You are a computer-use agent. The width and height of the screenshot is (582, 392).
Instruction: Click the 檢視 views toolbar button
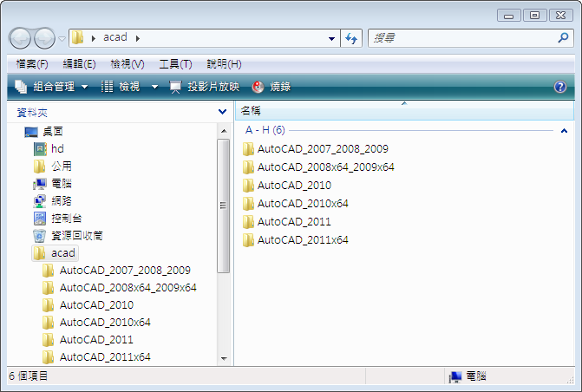pos(121,87)
